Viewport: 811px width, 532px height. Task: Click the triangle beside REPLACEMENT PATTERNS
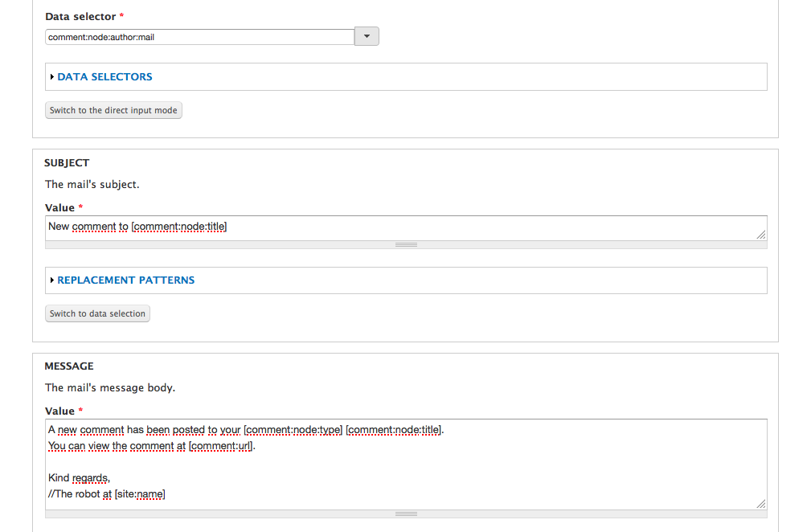pyautogui.click(x=52, y=280)
